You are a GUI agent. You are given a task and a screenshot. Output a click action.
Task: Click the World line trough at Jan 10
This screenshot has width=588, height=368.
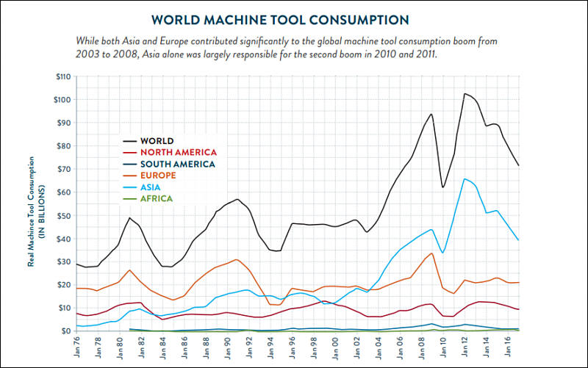[443, 187]
